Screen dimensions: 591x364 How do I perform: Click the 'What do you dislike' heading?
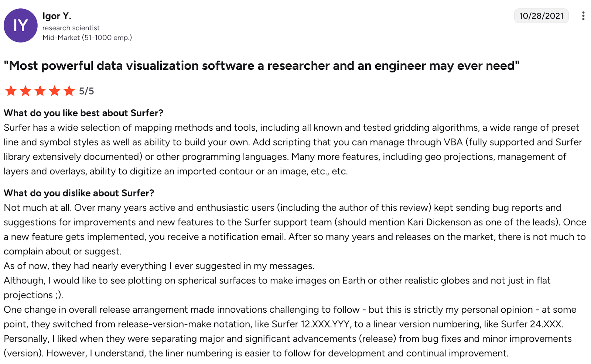click(x=78, y=193)
